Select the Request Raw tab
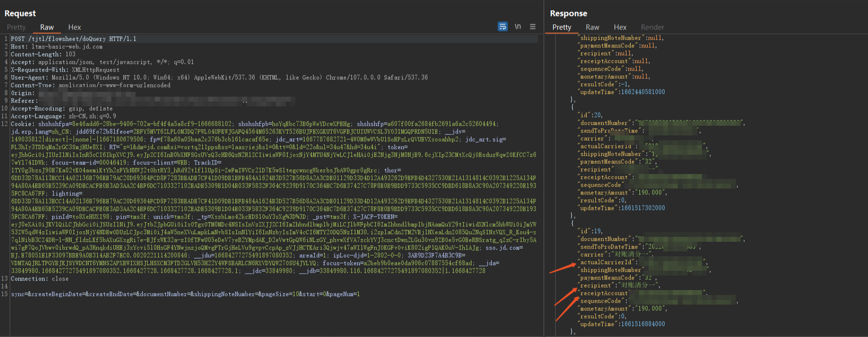Screen dimensions: 868x337 47,27
